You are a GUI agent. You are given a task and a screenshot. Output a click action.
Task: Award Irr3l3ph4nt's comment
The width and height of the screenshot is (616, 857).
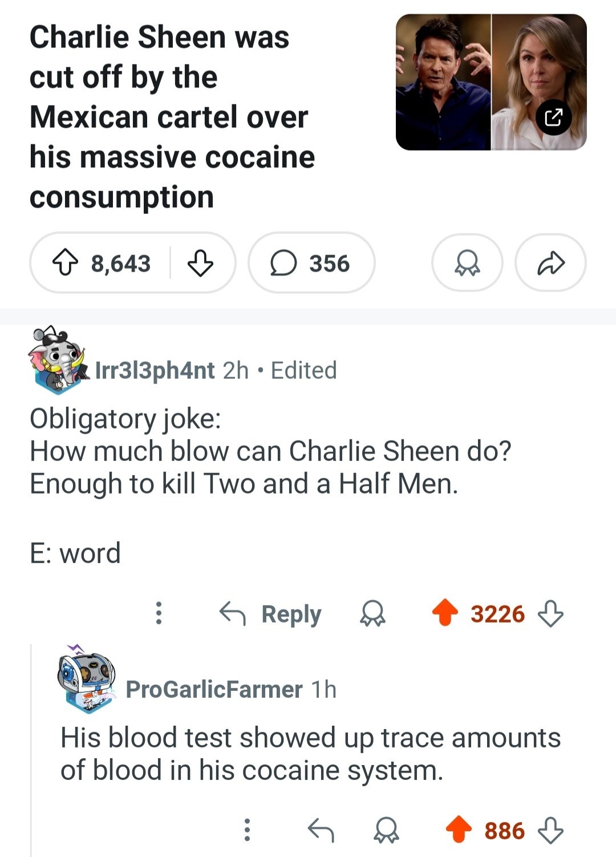[x=373, y=614]
